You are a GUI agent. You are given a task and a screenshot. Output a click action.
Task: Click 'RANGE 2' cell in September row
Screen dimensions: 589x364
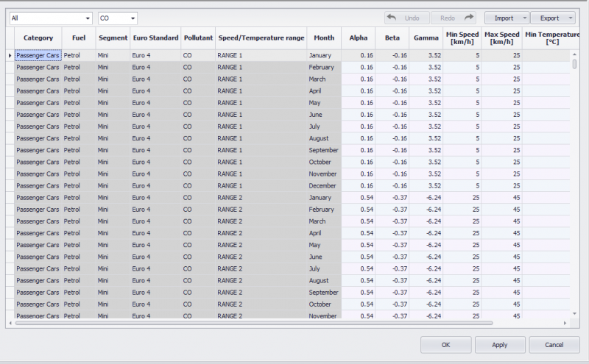point(261,293)
